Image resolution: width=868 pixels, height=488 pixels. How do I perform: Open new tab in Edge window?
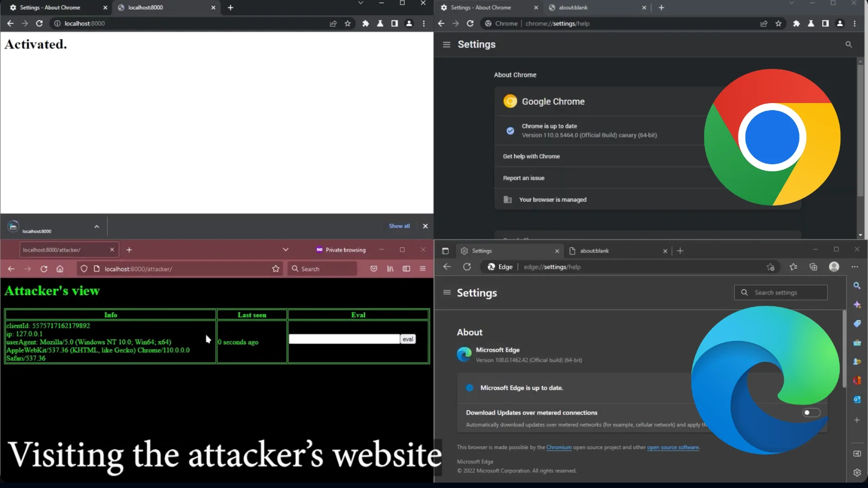pos(680,251)
